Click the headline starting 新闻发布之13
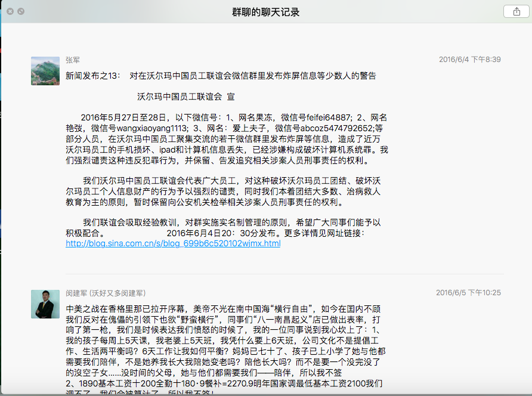532x396 pixels. pos(221,76)
